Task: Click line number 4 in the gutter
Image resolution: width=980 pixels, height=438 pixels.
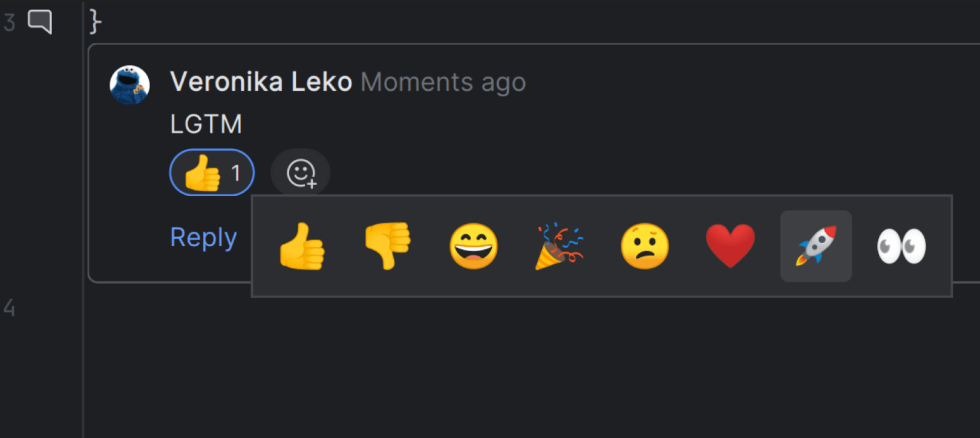Action: tap(10, 308)
